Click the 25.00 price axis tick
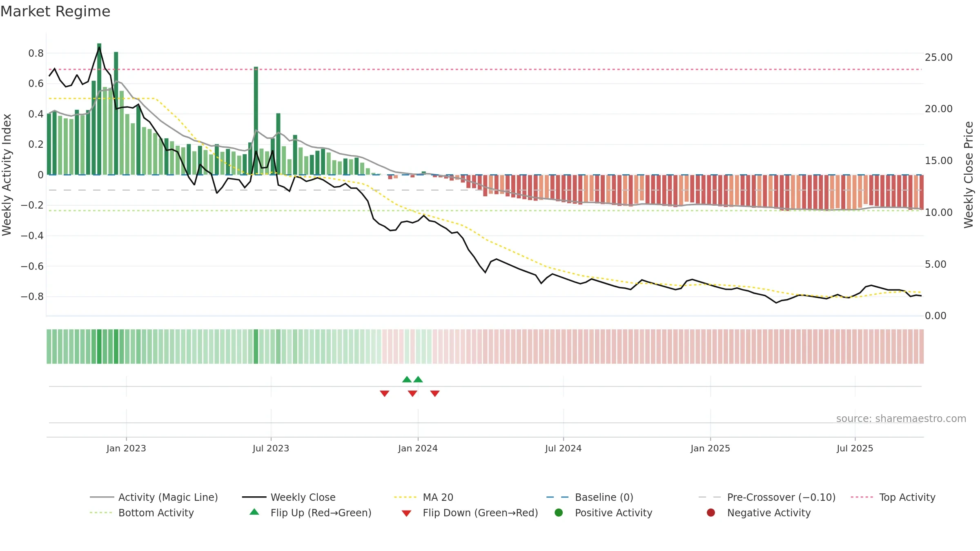 click(939, 57)
